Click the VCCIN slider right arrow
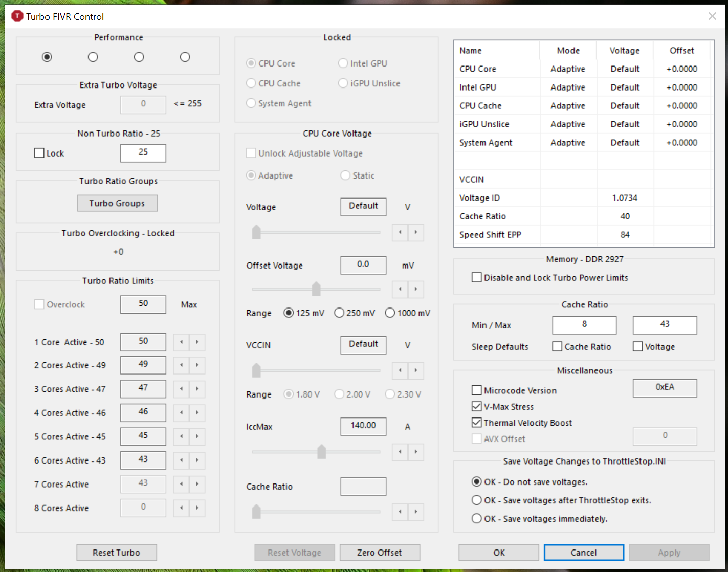This screenshot has height=572, width=728. point(416,370)
